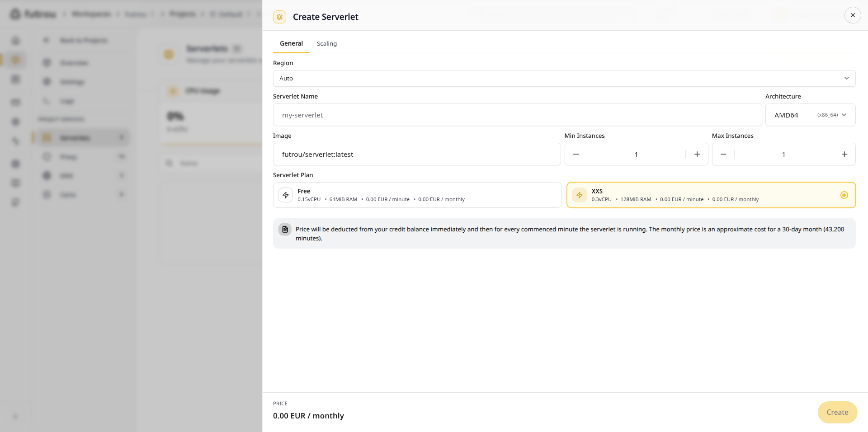Decrease the Max Instances value
Screen dimensions: 868x432
[723, 155]
